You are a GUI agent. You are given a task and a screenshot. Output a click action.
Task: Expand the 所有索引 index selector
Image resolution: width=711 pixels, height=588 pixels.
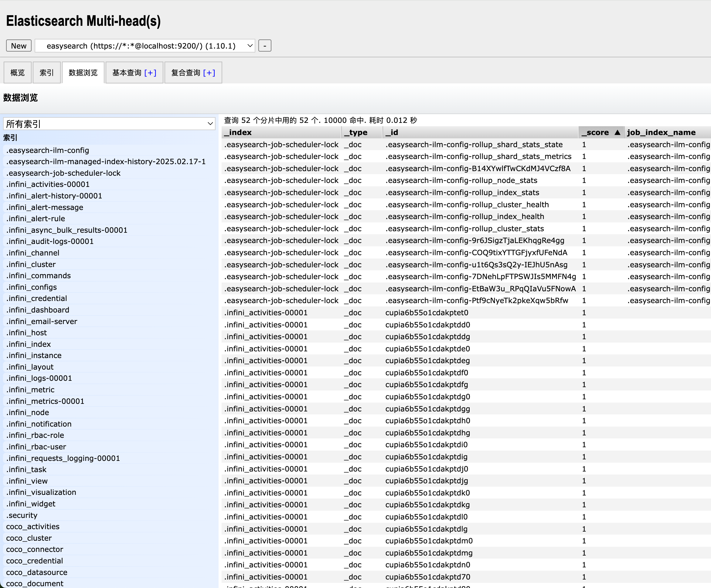pyautogui.click(x=109, y=124)
